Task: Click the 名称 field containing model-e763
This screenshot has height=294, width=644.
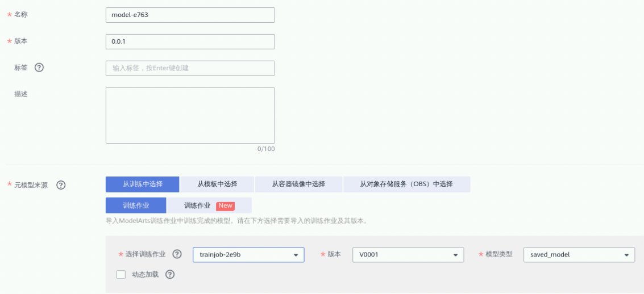Action: pyautogui.click(x=190, y=15)
